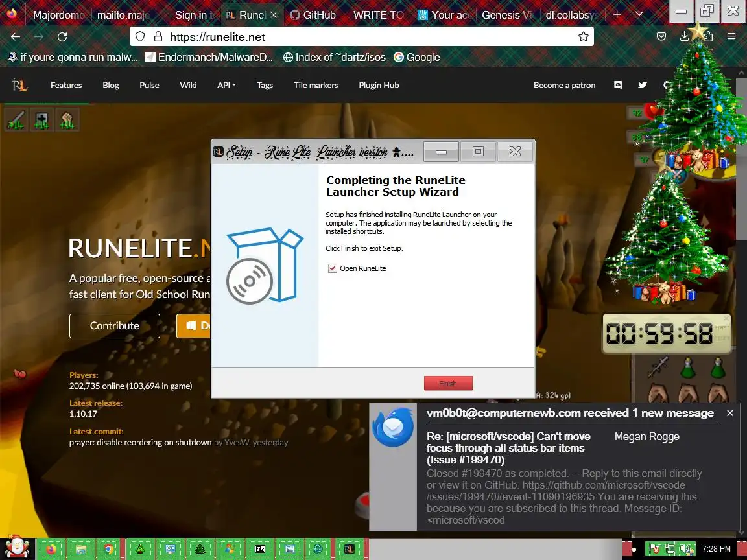
Task: Click RuneLite setup taskbar item
Action: (350, 549)
